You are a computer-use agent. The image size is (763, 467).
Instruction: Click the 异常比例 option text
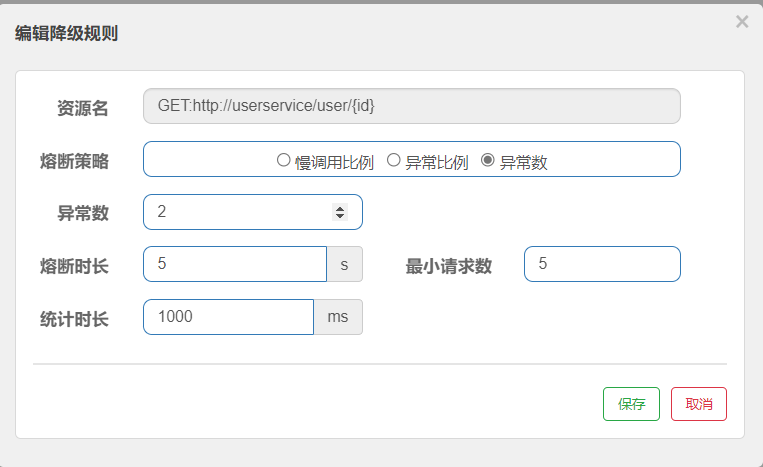click(436, 162)
